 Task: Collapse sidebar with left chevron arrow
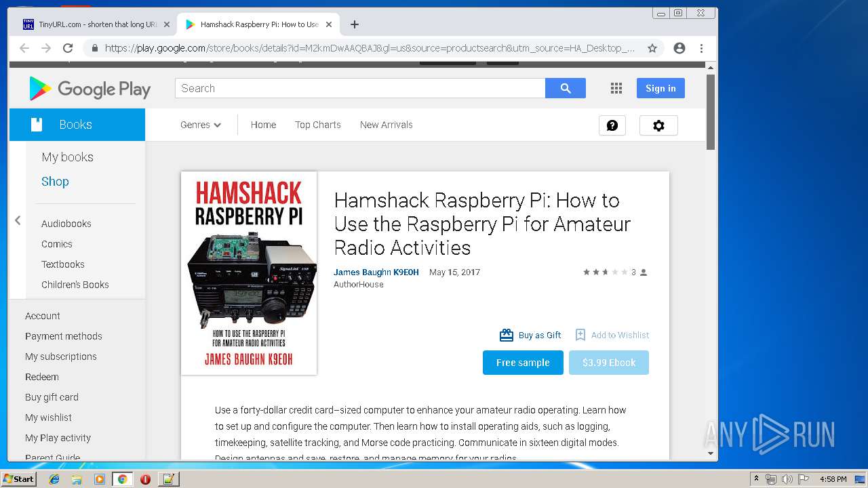click(18, 220)
